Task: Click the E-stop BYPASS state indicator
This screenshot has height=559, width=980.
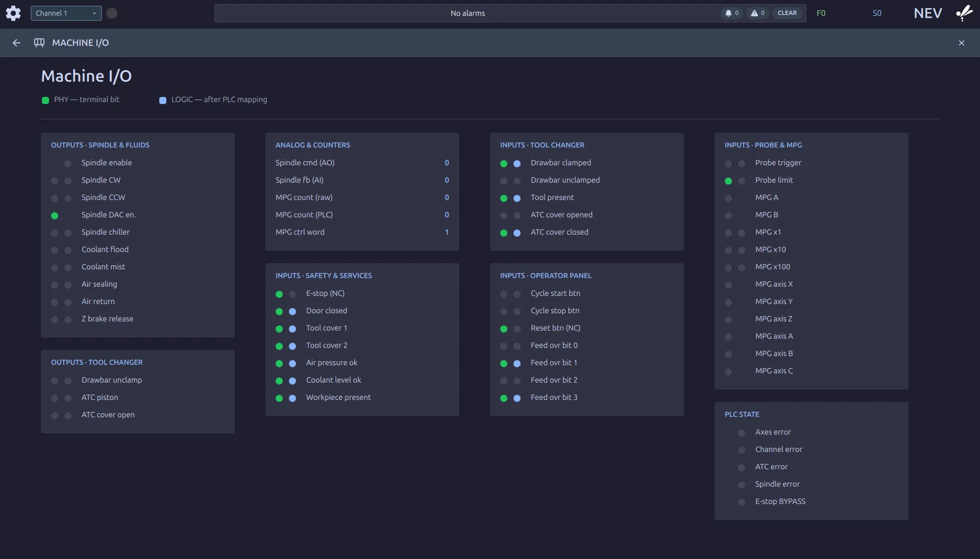Action: point(742,502)
